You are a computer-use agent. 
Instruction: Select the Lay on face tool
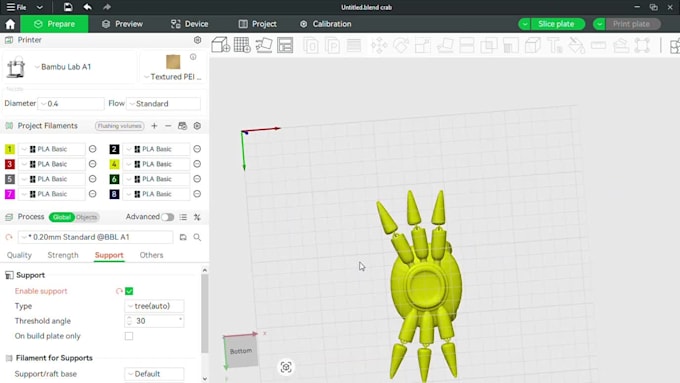pos(445,45)
